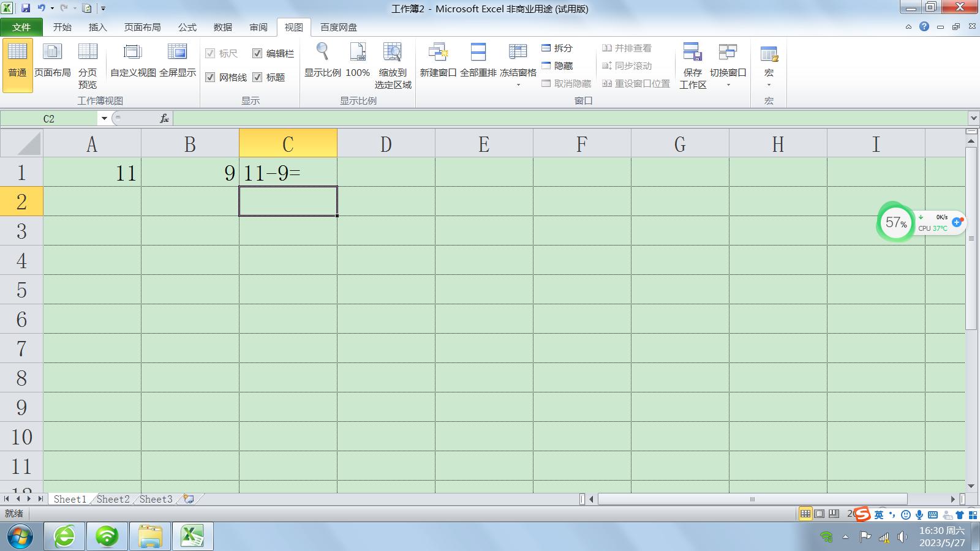The width and height of the screenshot is (980, 551).
Task: Toggle the Headings checkbox
Action: [x=257, y=77]
